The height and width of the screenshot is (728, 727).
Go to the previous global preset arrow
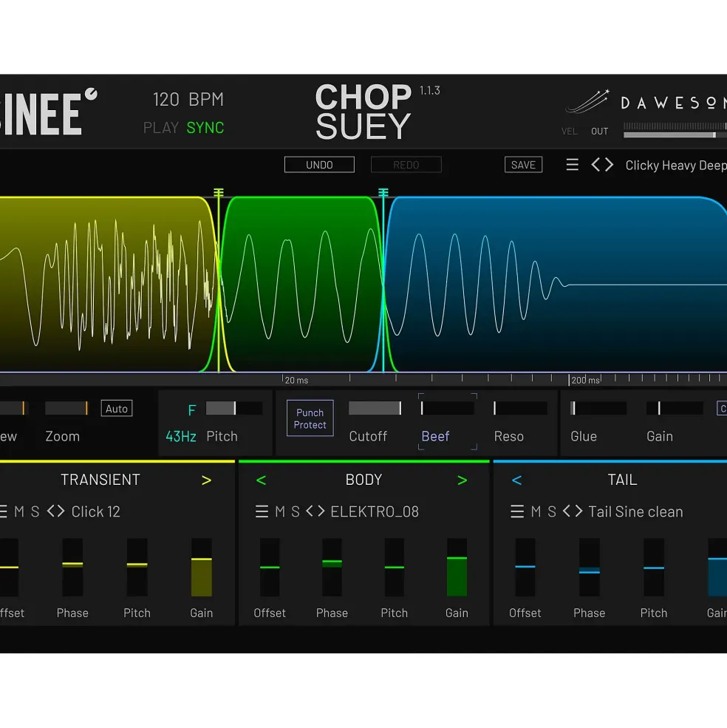point(595,164)
